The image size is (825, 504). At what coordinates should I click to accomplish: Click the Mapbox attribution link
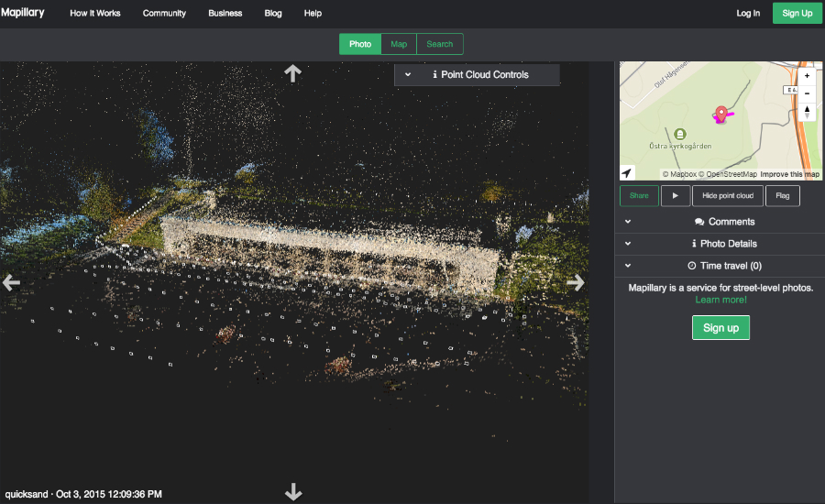coord(679,174)
